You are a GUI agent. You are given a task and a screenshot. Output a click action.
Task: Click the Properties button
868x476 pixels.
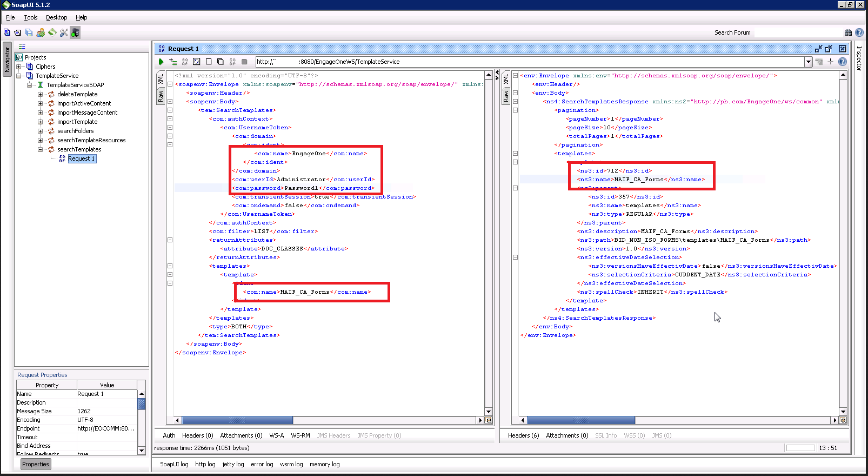point(36,464)
